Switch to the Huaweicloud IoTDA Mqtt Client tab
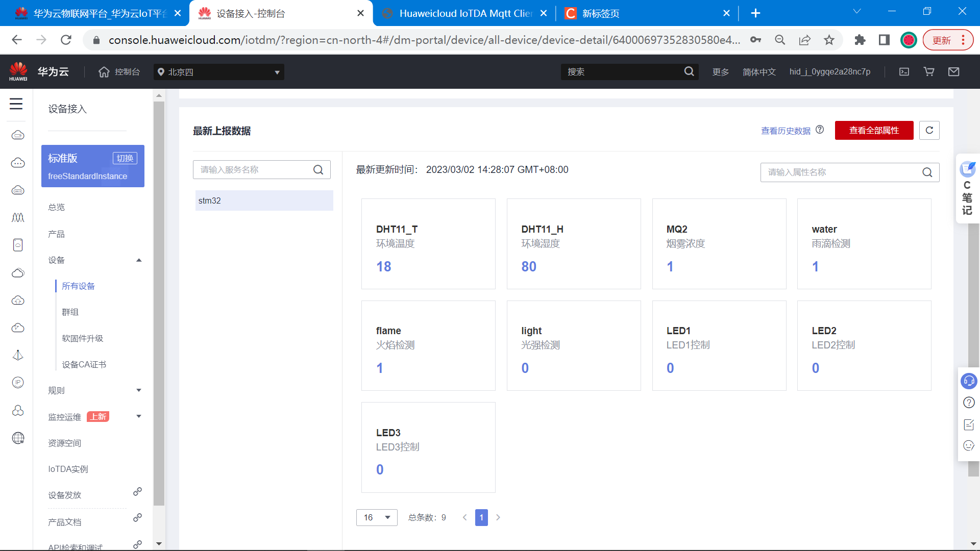This screenshot has width=980, height=551. (465, 13)
